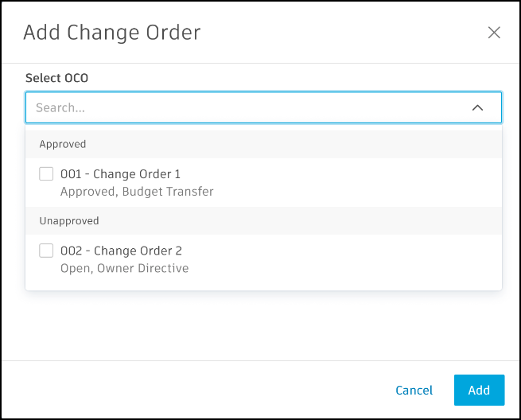The image size is (521, 420).
Task: Click the 'Approved, Budget Transfer' description text
Action: (x=137, y=192)
